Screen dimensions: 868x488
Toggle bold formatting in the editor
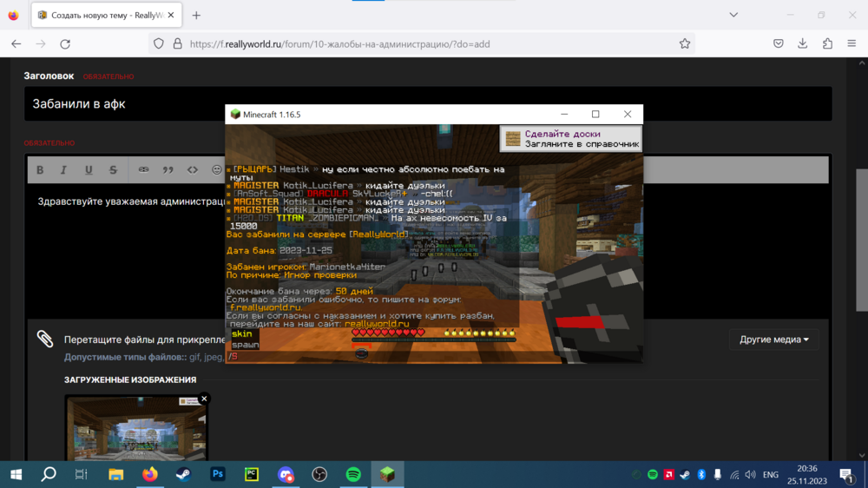40,170
